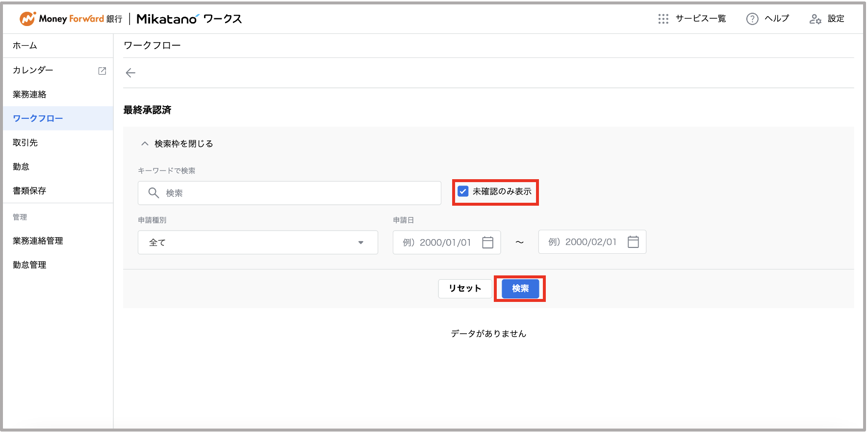Click the リセット button
The image size is (868, 432).
tap(465, 288)
